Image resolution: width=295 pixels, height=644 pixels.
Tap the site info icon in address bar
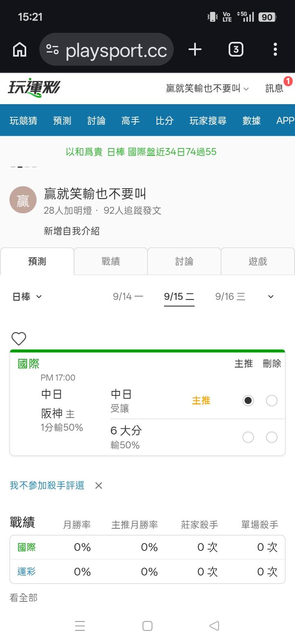52,50
